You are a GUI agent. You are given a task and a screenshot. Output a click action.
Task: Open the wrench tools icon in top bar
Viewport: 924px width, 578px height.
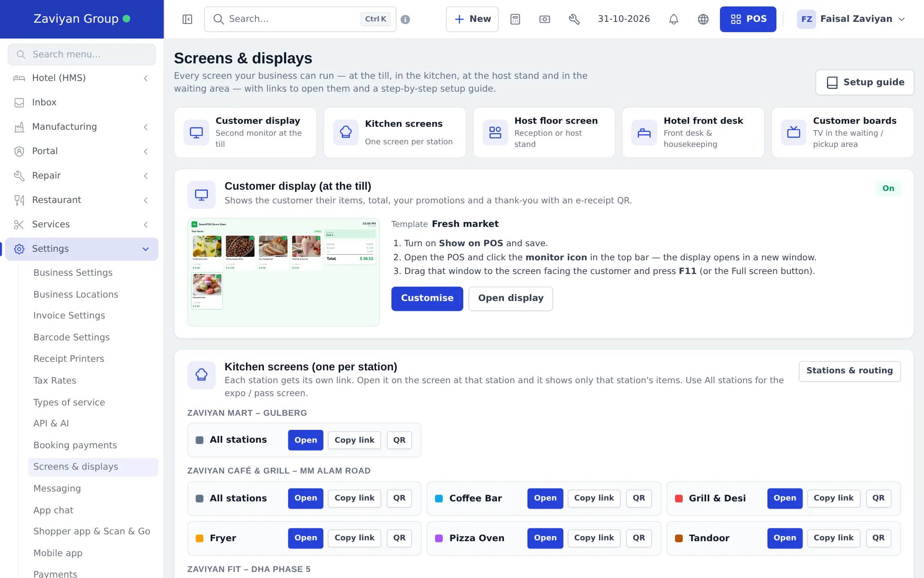[574, 19]
